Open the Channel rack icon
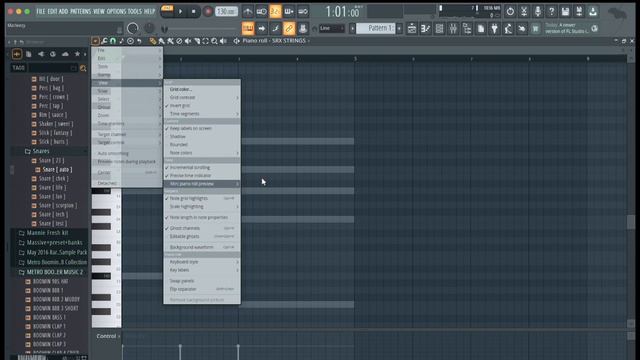Screen dimensions: 640x360 tap(439, 28)
